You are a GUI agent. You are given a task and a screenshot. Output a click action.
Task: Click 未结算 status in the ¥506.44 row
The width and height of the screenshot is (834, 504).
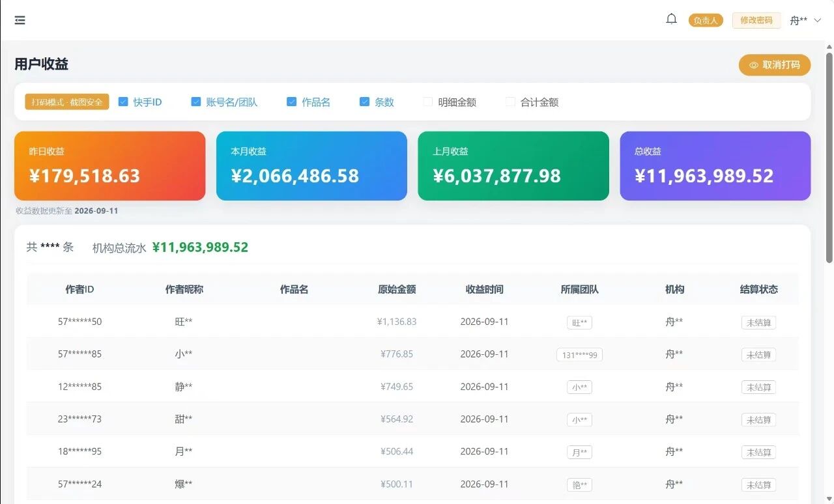click(x=759, y=453)
